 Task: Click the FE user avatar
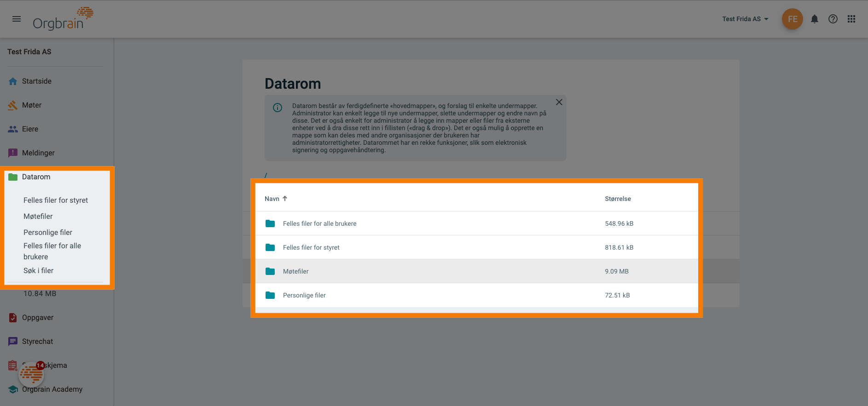point(792,19)
